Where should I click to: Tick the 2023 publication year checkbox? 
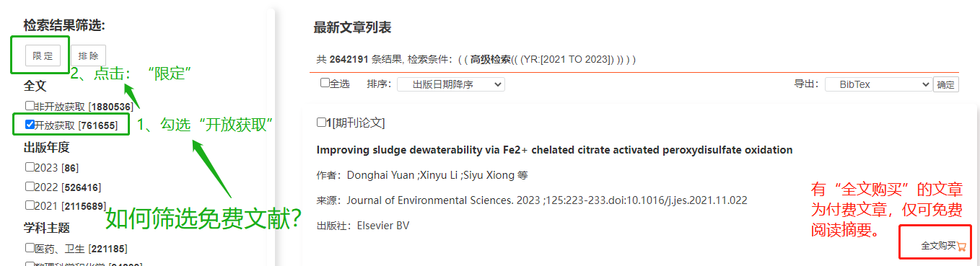[x=30, y=167]
